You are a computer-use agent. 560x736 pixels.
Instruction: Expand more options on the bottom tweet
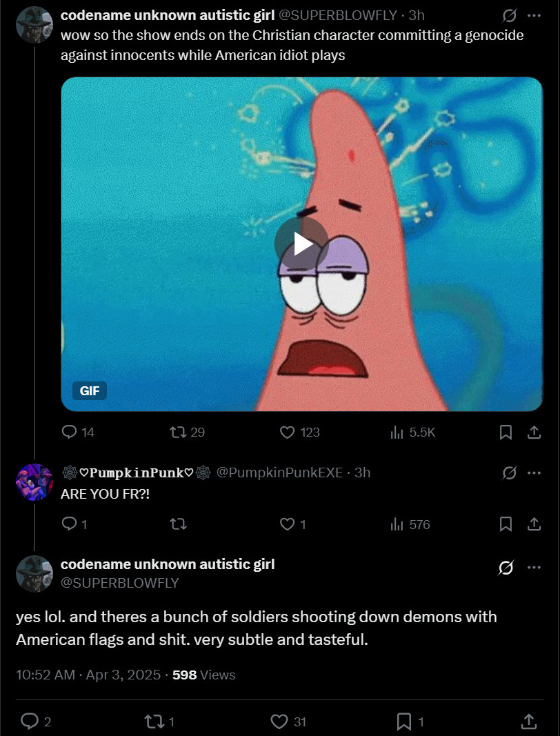tap(534, 567)
